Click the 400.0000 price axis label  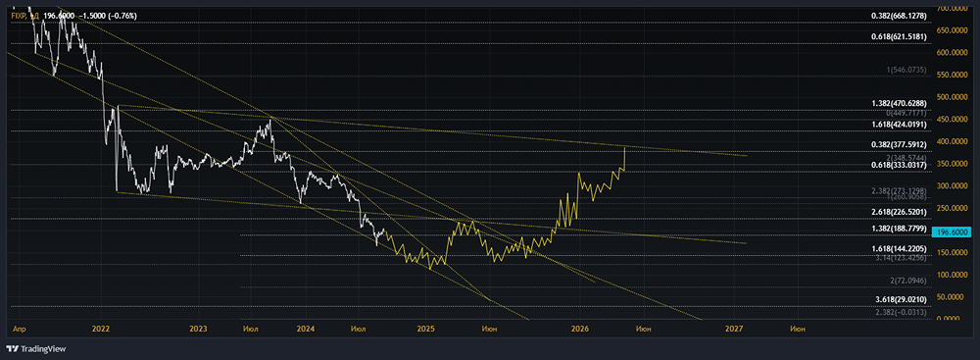pyautogui.click(x=951, y=141)
